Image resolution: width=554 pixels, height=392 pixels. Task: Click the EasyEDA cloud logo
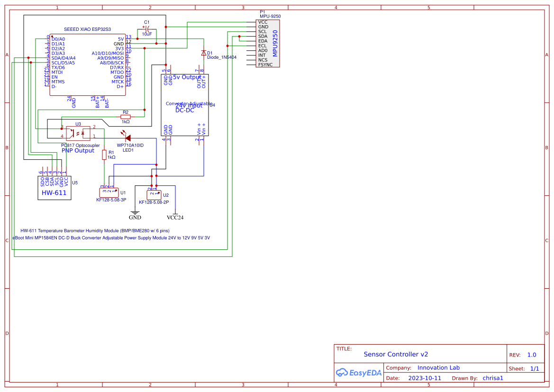click(x=359, y=373)
